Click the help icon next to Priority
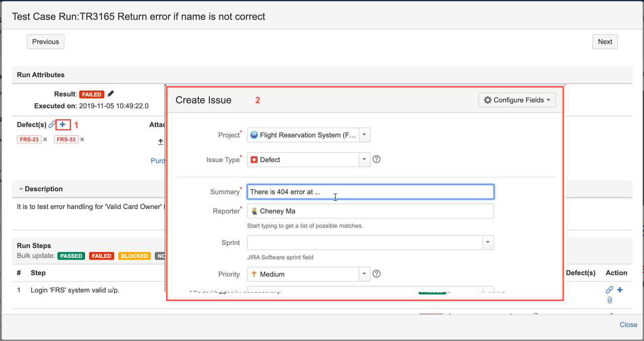 (377, 274)
